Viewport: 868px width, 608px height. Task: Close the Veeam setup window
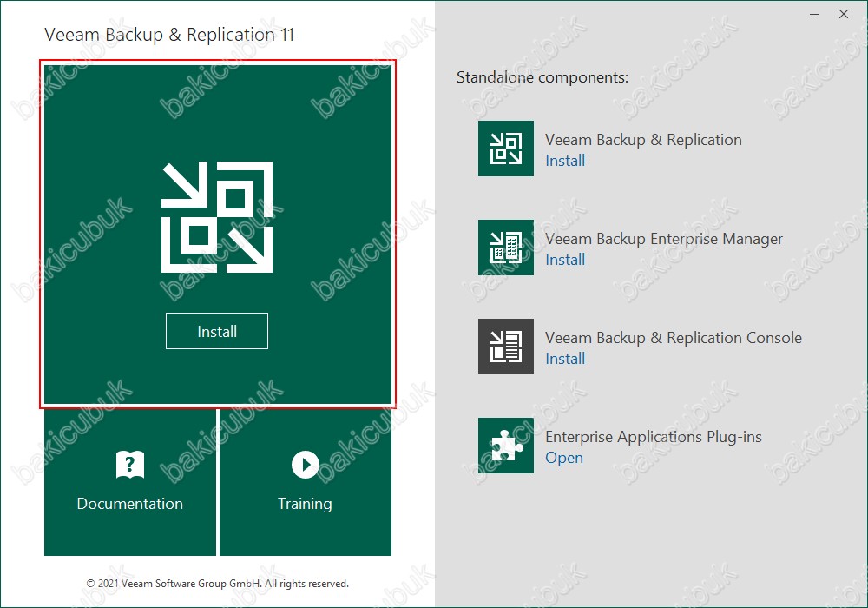pyautogui.click(x=844, y=15)
